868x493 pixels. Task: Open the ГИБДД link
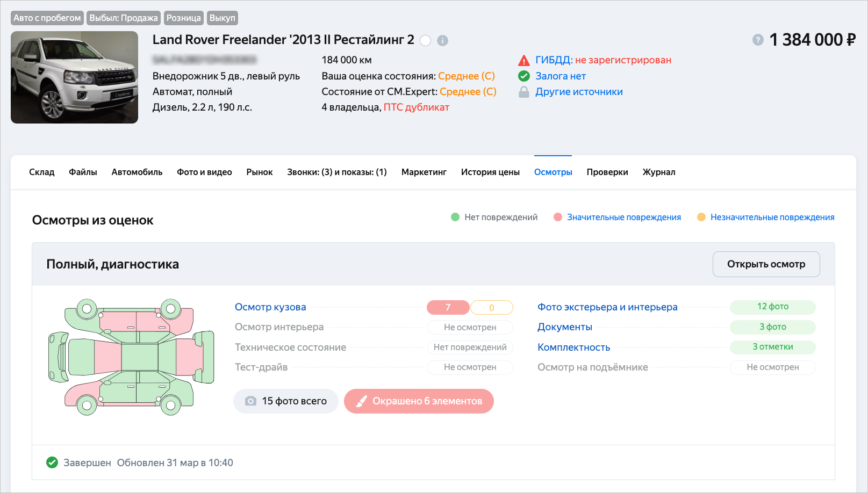(554, 60)
